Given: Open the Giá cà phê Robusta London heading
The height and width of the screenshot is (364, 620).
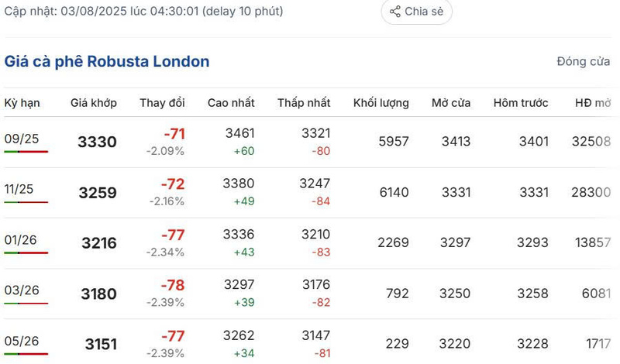Looking at the screenshot, I should [107, 61].
